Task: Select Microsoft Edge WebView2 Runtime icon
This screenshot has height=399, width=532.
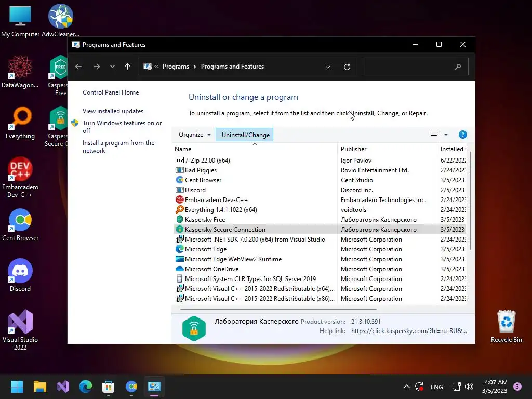Action: click(x=179, y=259)
